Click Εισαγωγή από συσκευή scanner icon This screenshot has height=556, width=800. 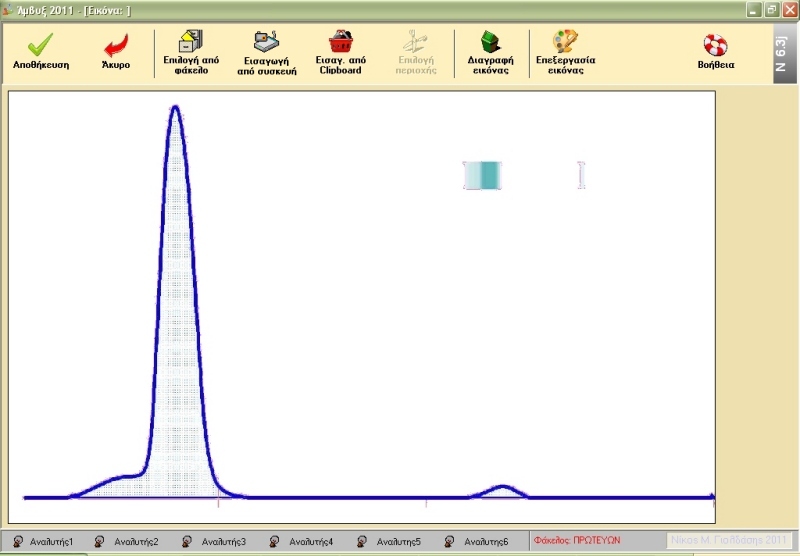[266, 42]
